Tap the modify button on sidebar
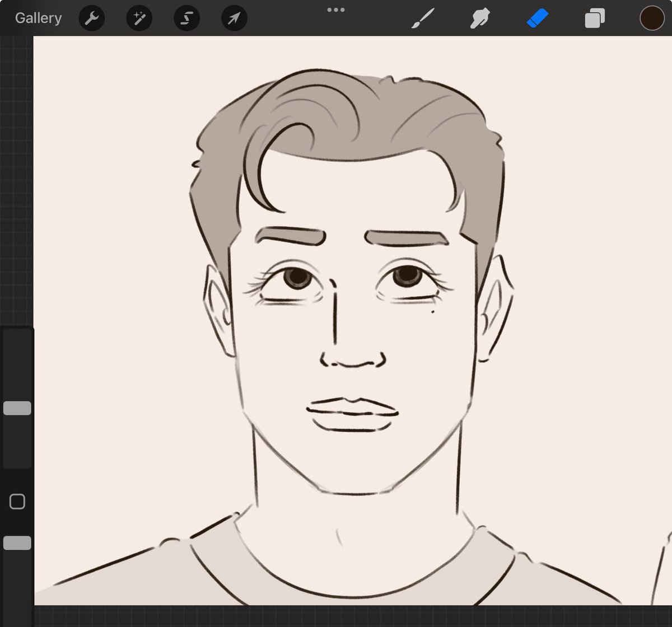Viewport: 672px width, 627px height. point(17,502)
